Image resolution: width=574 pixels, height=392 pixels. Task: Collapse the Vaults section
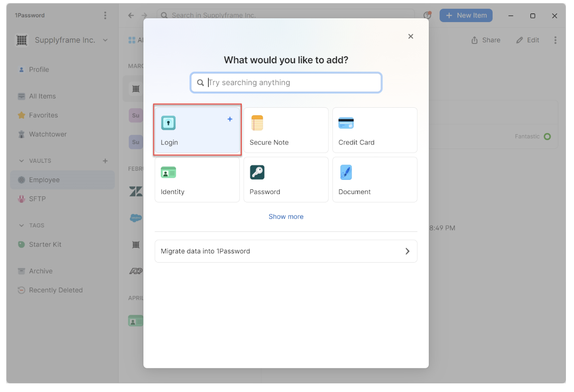click(x=22, y=161)
